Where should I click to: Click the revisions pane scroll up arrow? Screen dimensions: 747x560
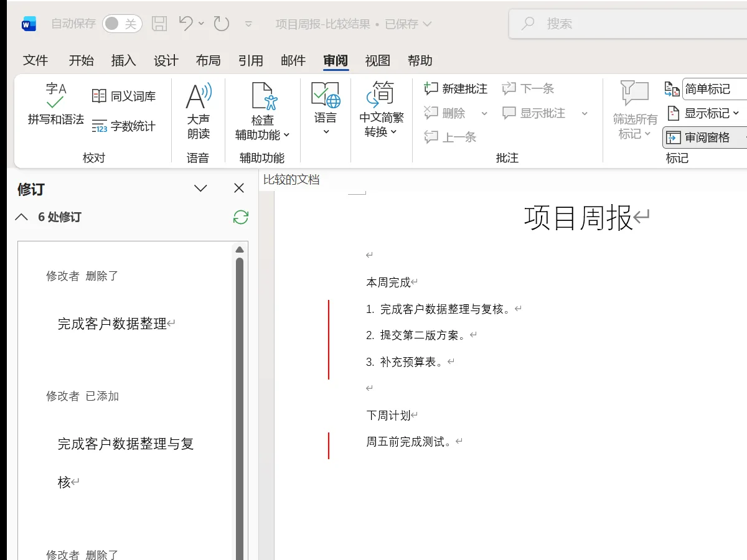point(240,250)
